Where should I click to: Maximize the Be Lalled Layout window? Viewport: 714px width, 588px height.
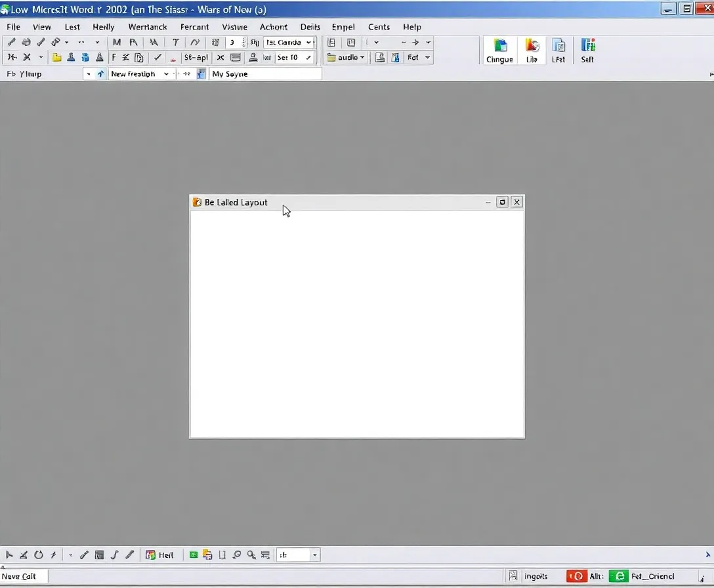click(x=502, y=202)
